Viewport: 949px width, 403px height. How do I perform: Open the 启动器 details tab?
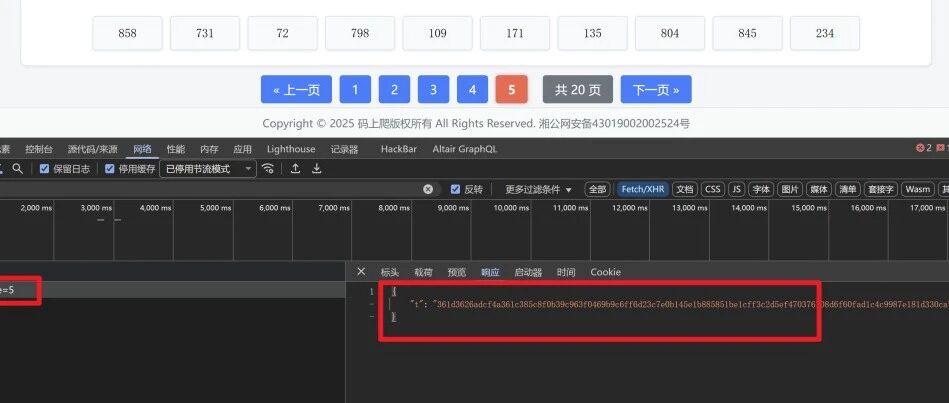pyautogui.click(x=528, y=272)
